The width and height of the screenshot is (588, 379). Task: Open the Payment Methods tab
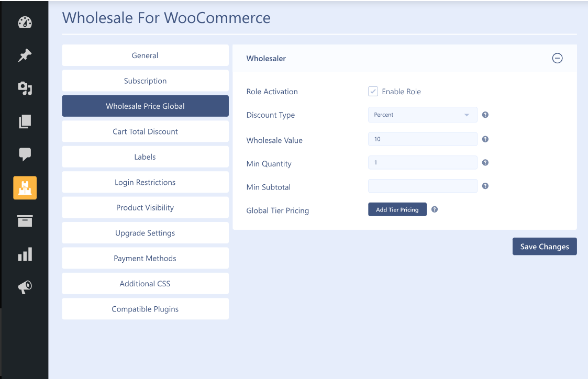(145, 258)
